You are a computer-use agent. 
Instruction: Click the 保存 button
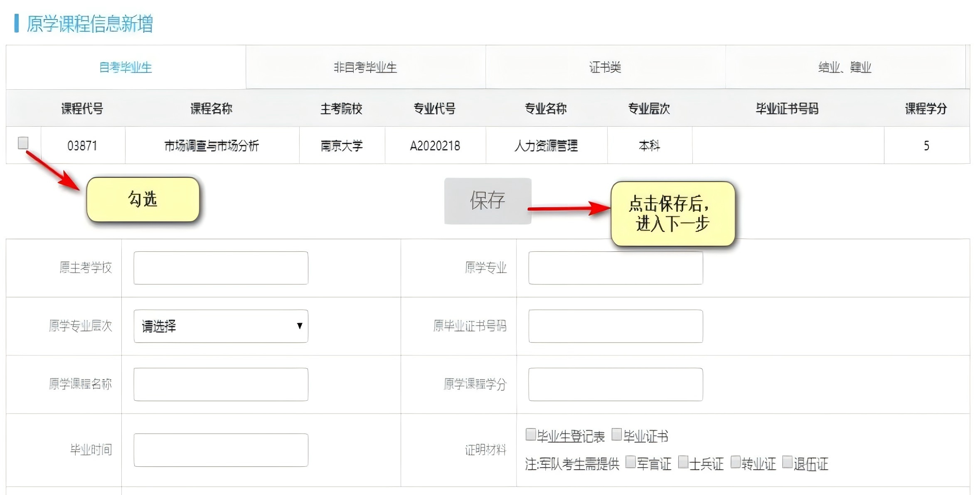point(488,201)
